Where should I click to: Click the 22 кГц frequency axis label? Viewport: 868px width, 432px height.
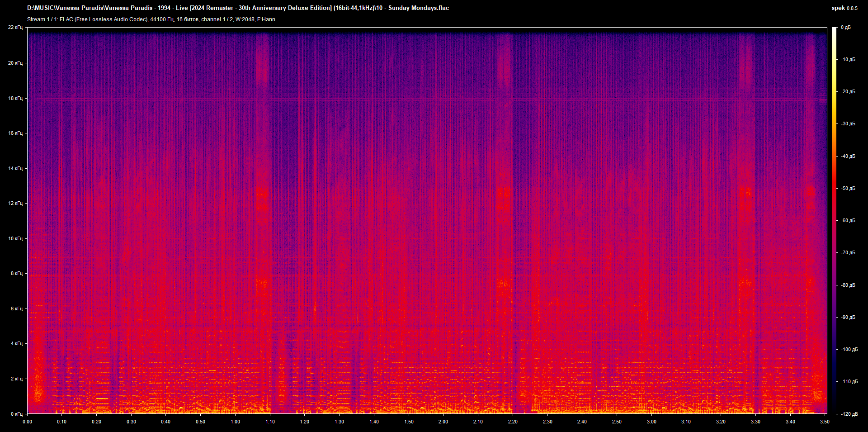(x=17, y=27)
